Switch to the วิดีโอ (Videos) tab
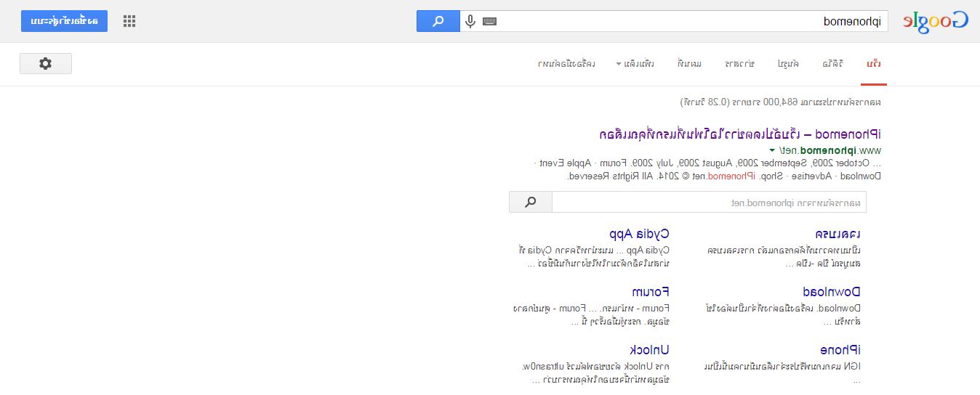The image size is (980, 395). pos(833,64)
